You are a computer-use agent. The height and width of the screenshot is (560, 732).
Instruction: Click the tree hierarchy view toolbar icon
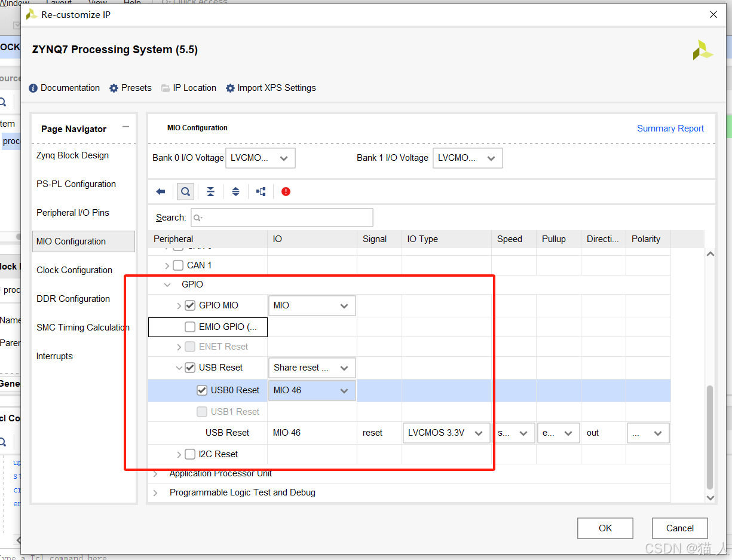coord(261,192)
